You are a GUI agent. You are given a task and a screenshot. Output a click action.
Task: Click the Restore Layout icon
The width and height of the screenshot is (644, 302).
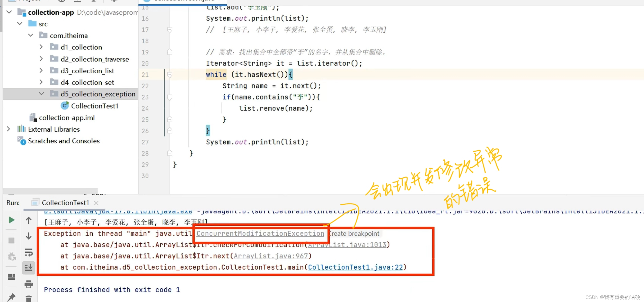coord(11,277)
